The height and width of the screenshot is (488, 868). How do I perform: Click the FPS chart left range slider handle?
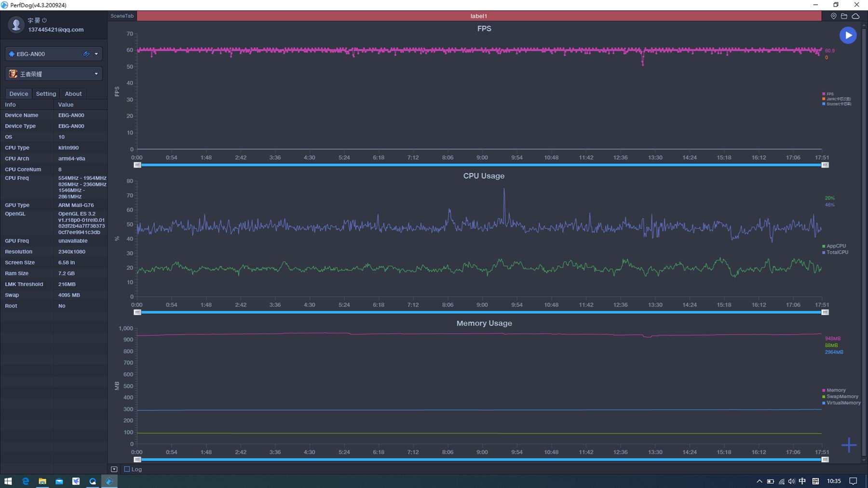coord(137,165)
